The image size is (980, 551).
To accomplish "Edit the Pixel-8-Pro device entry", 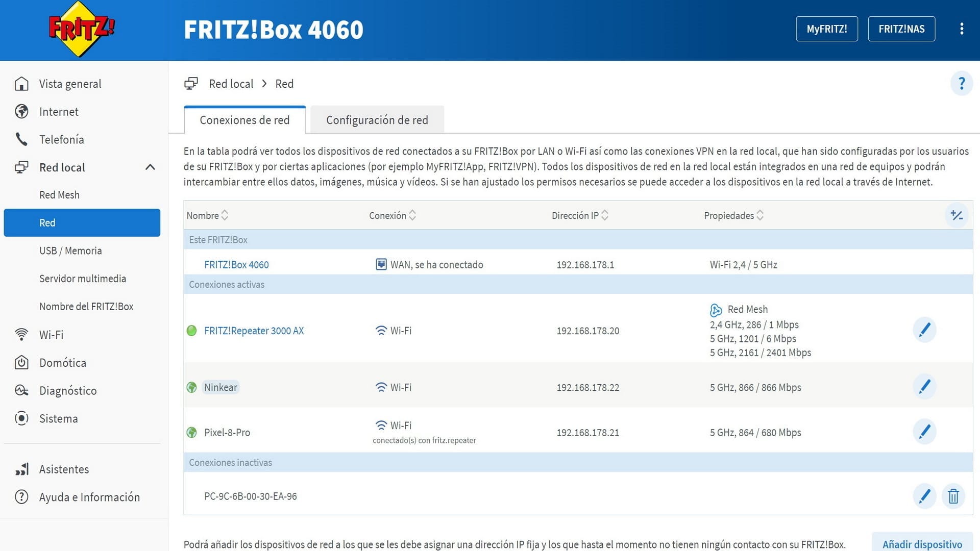I will click(x=924, y=432).
